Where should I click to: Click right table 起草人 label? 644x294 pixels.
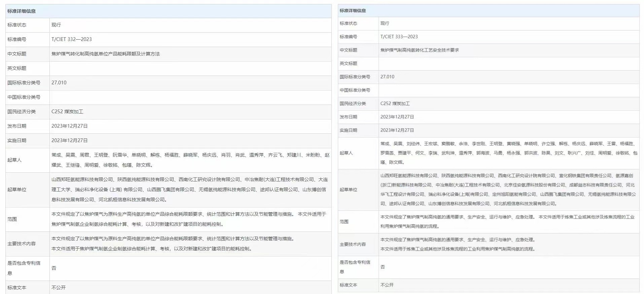point(346,153)
